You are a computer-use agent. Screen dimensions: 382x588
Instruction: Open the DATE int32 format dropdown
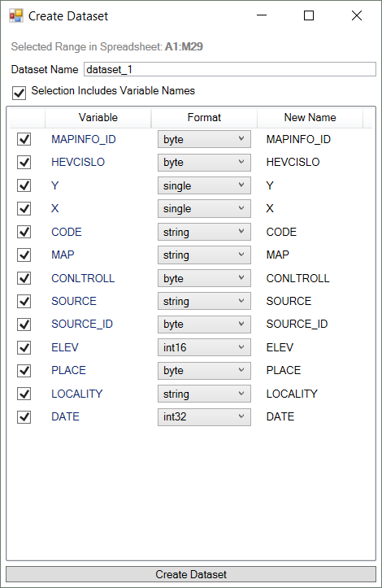[x=204, y=417]
